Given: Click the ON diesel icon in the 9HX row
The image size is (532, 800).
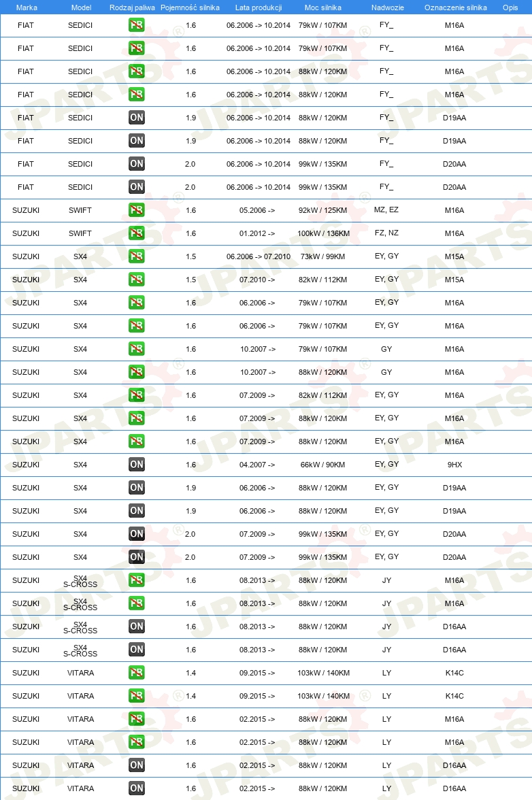Looking at the screenshot, I should [136, 464].
